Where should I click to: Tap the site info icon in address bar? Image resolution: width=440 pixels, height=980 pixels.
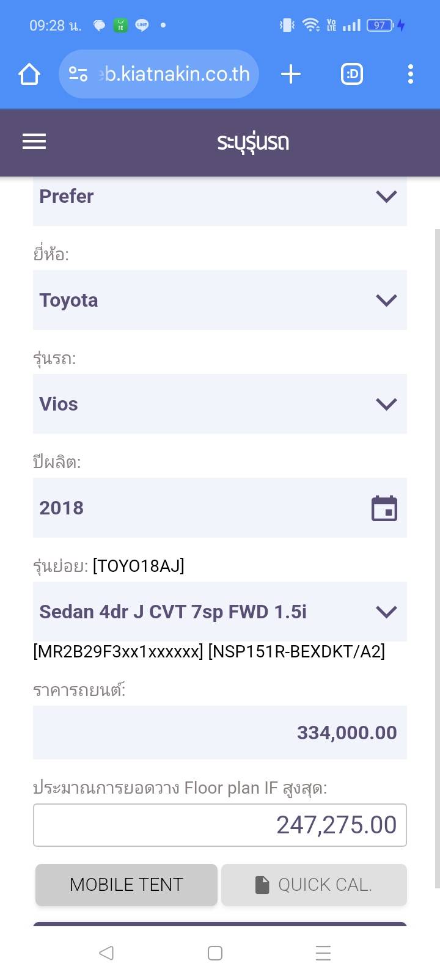tap(78, 75)
